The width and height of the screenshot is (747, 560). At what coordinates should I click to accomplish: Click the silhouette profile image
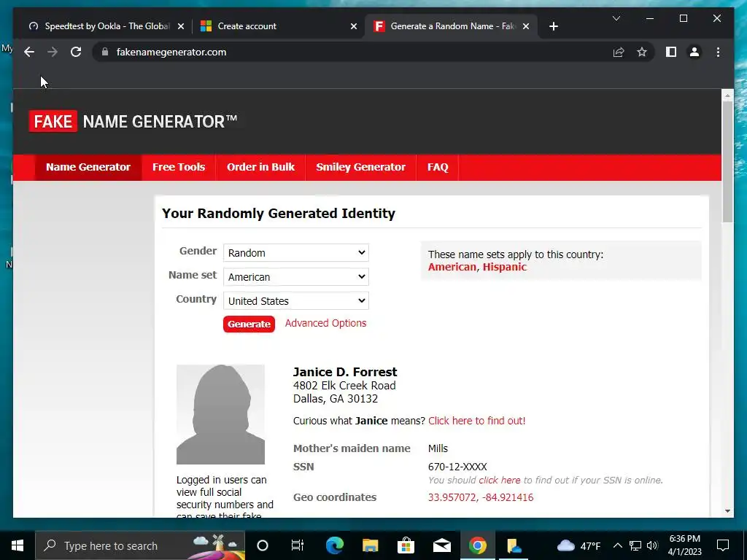220,414
